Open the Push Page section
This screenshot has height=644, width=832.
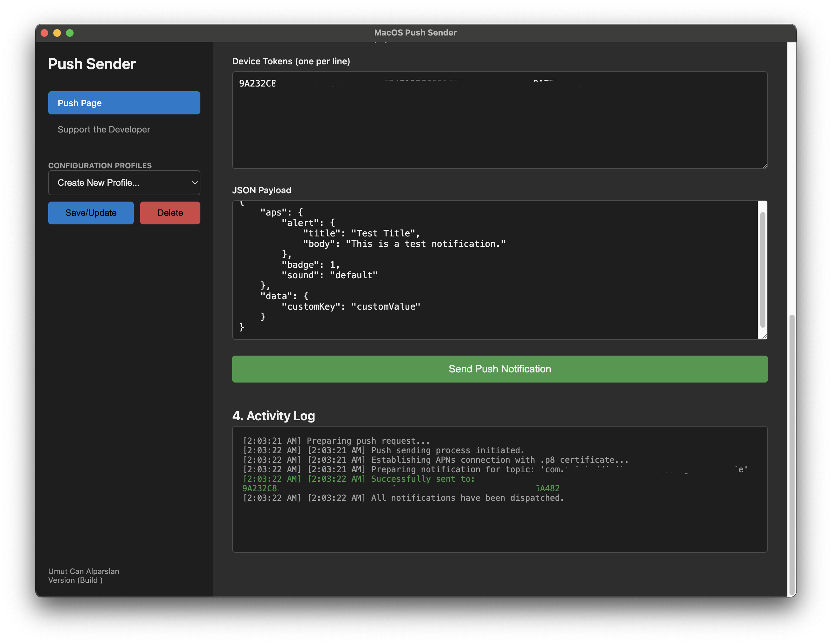[124, 103]
